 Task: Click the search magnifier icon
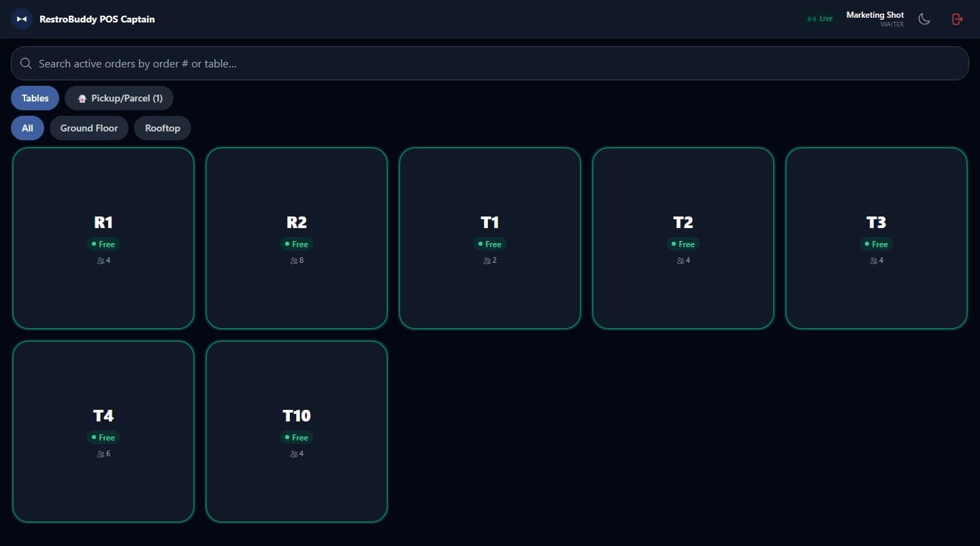pos(26,63)
